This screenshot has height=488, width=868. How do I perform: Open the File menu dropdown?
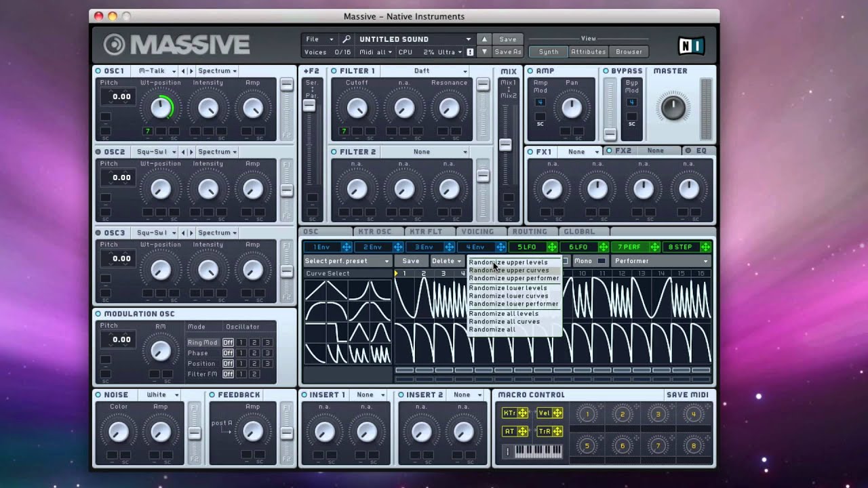coord(319,39)
